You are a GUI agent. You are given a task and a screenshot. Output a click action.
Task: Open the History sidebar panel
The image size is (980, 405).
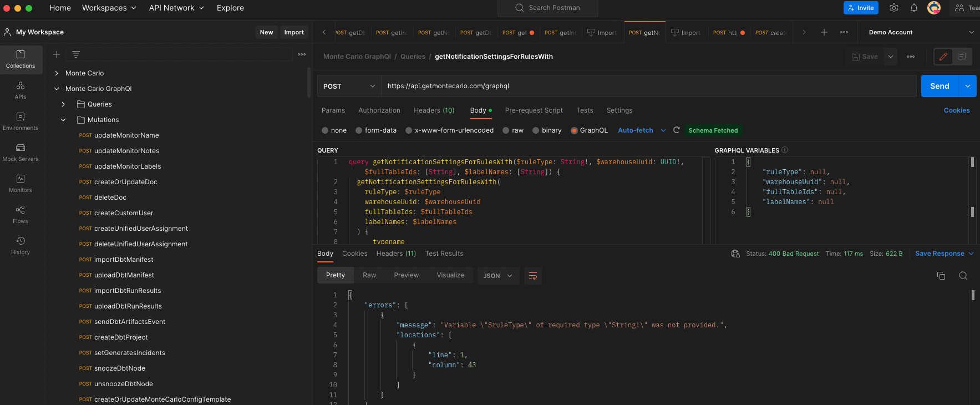[x=21, y=246]
